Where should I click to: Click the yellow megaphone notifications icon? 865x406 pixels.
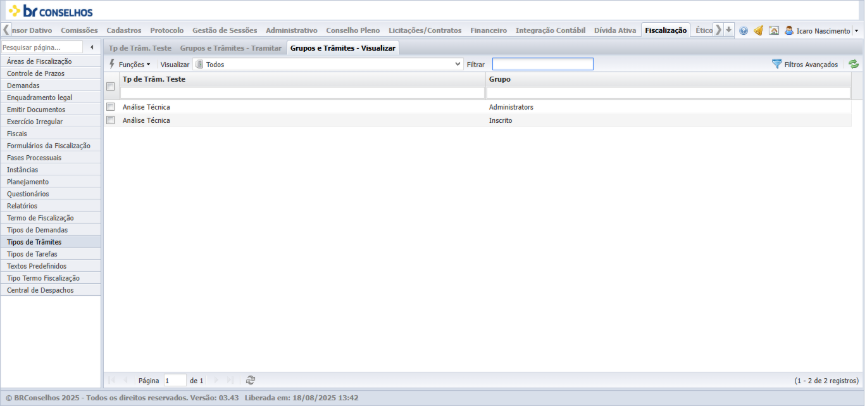pyautogui.click(x=759, y=31)
